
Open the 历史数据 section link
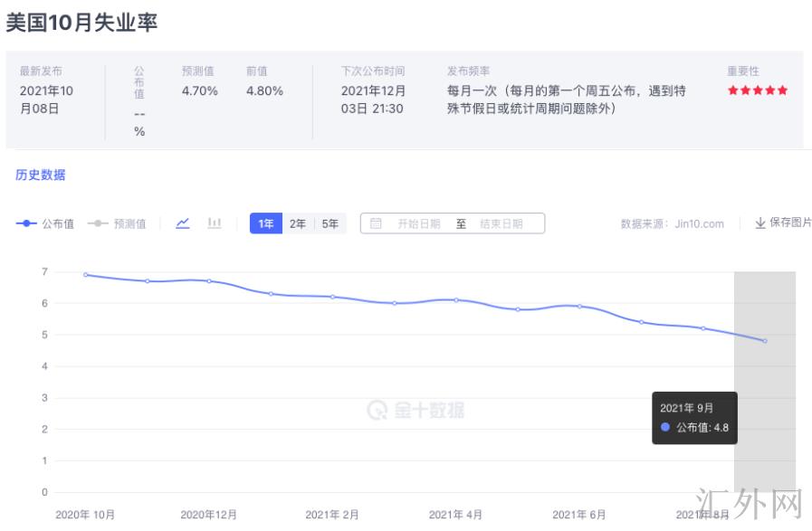point(40,175)
